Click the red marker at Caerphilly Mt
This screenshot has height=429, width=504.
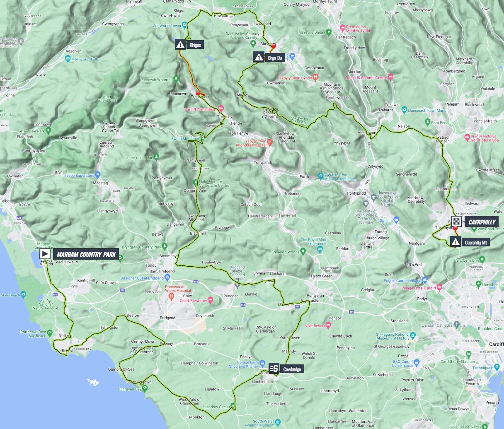[x=455, y=228]
